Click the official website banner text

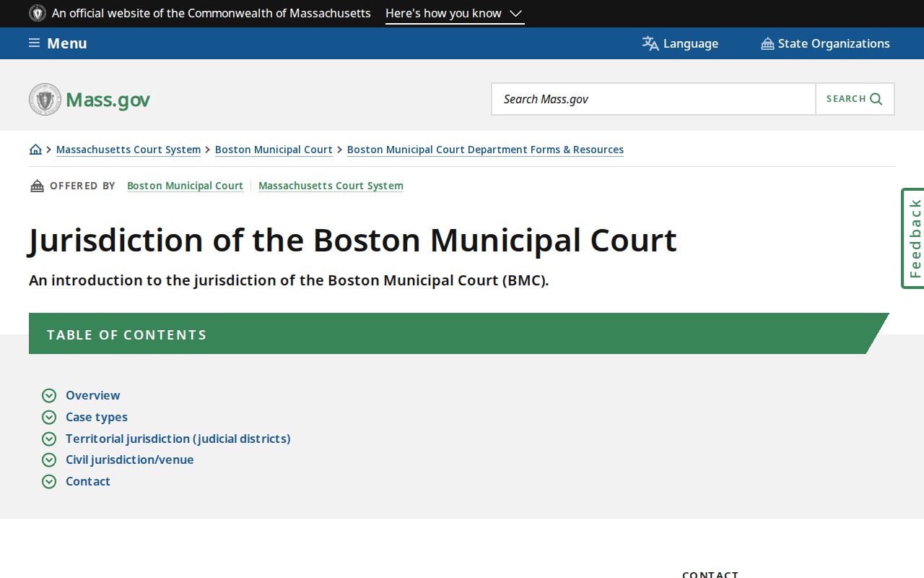click(212, 13)
